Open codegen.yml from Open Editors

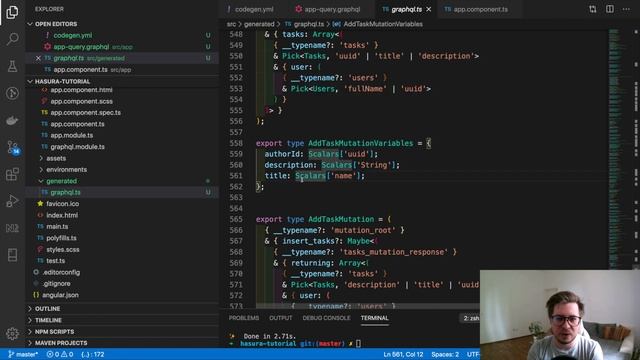click(x=73, y=36)
